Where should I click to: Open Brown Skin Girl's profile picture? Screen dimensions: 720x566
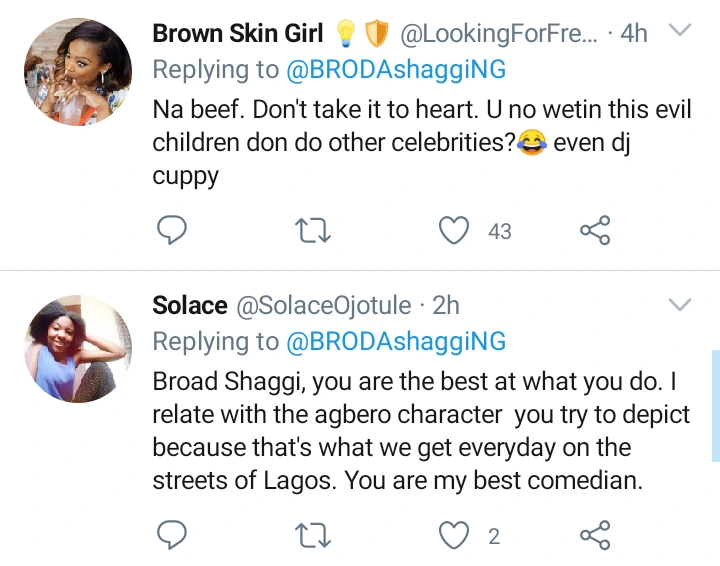(76, 72)
